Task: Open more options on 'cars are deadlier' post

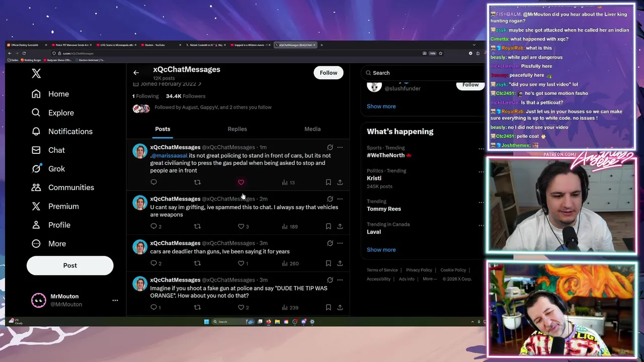Action: pos(340,243)
